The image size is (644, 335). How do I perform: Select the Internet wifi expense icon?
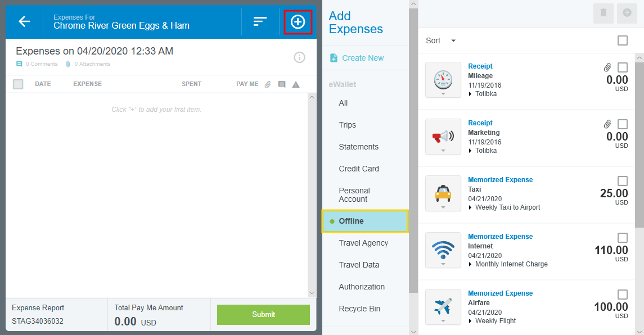pyautogui.click(x=443, y=250)
